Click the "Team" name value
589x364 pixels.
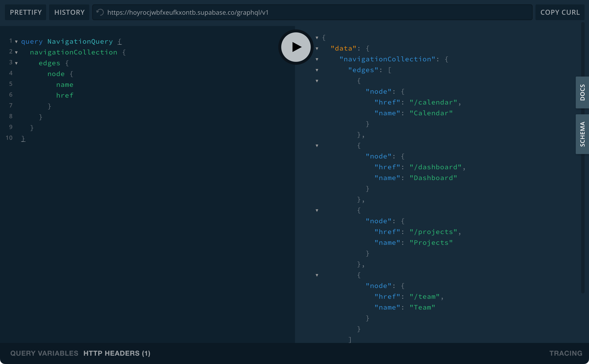pos(422,307)
